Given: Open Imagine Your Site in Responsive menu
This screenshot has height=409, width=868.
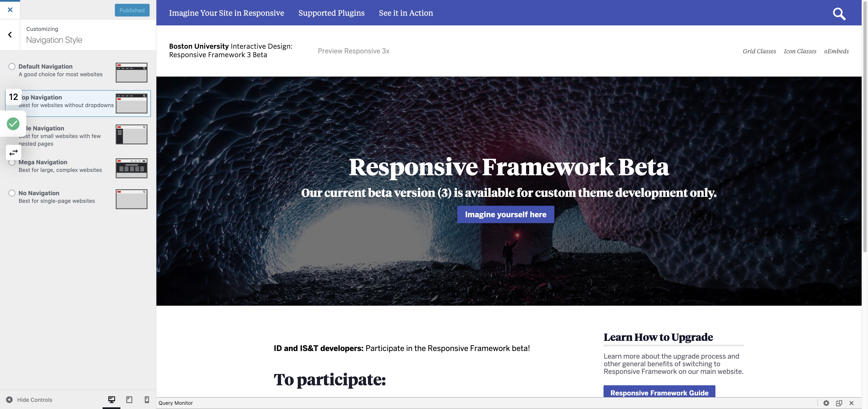Looking at the screenshot, I should (x=227, y=13).
